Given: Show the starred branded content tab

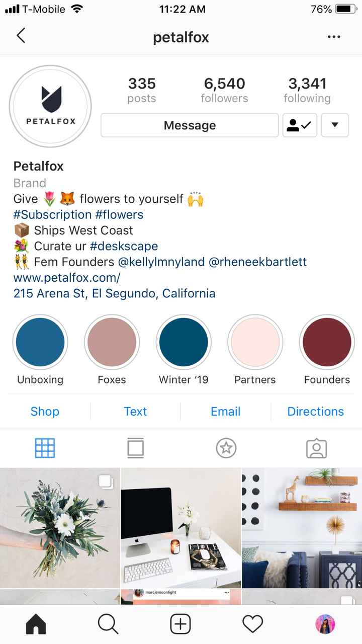Looking at the screenshot, I should [x=226, y=448].
